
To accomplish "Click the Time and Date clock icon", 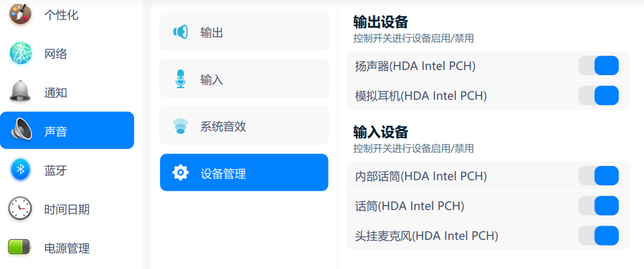I will pos(21,209).
